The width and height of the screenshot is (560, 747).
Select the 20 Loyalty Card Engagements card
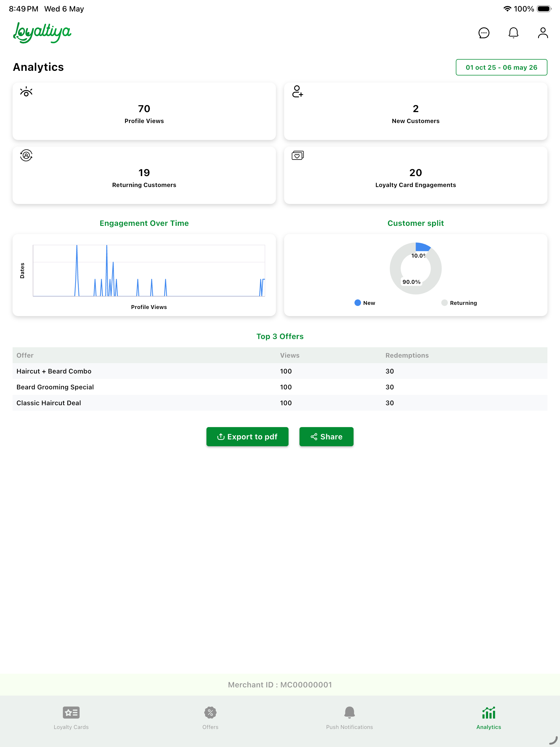(x=415, y=175)
